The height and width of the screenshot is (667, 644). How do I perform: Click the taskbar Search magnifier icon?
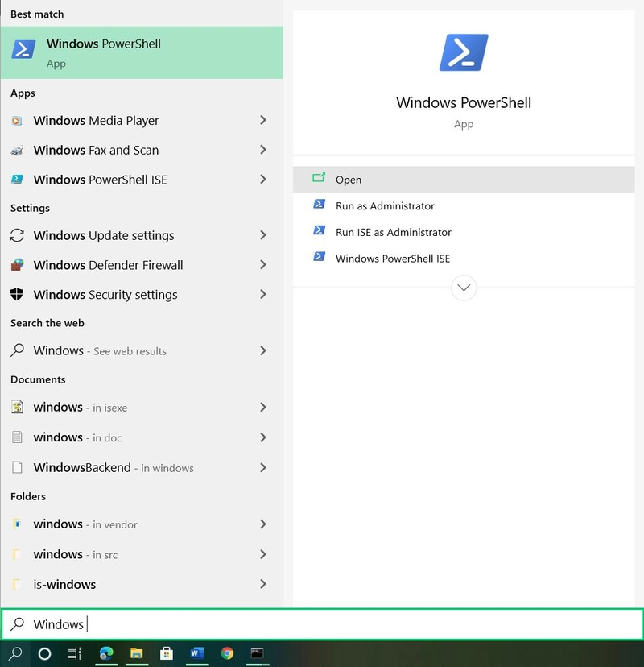pos(15,653)
